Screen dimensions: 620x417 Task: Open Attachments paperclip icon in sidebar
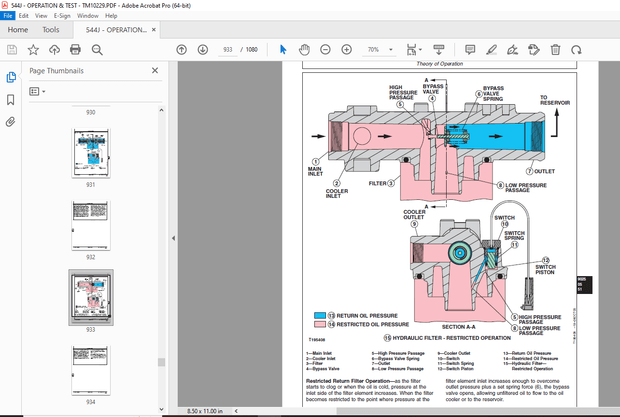11,122
